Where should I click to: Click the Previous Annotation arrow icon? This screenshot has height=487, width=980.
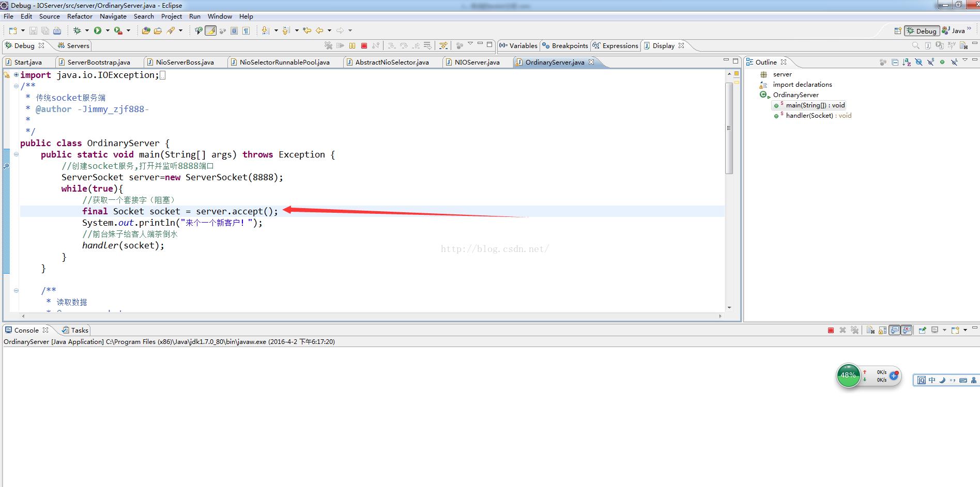point(286,30)
